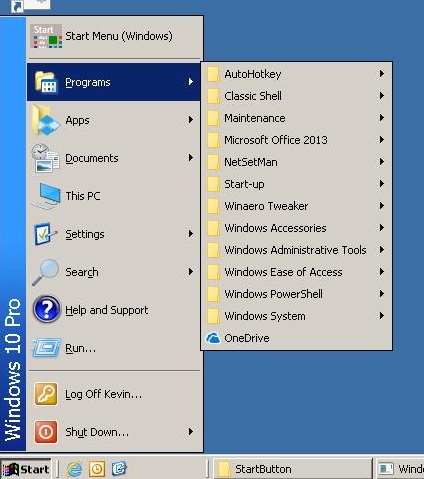Click the Start-up text label
424x479 pixels.
click(x=244, y=184)
